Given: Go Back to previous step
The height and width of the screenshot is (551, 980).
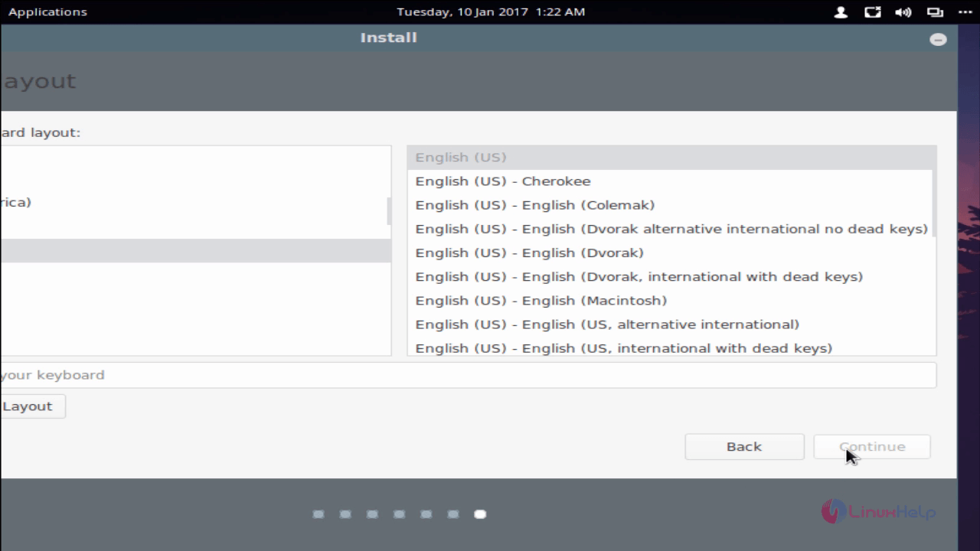Looking at the screenshot, I should pyautogui.click(x=744, y=447).
